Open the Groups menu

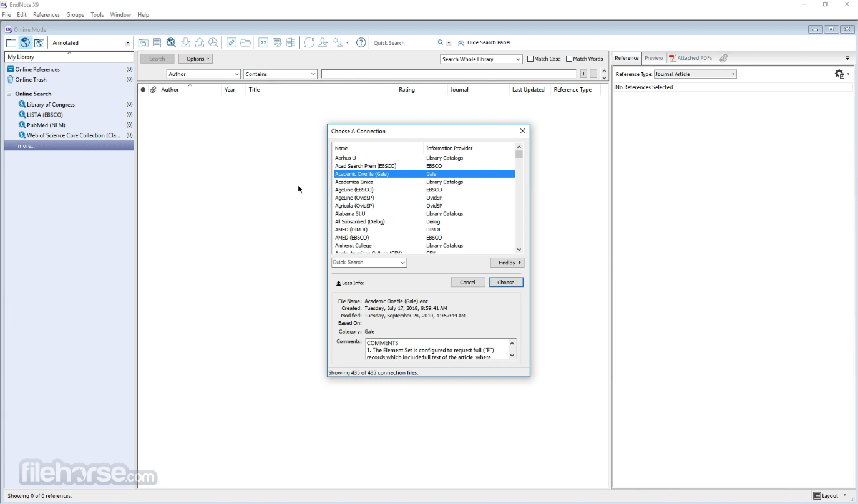[75, 15]
